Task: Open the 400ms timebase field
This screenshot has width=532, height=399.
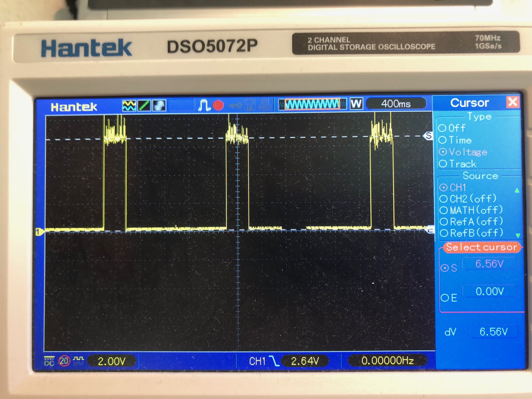Action: tap(397, 104)
